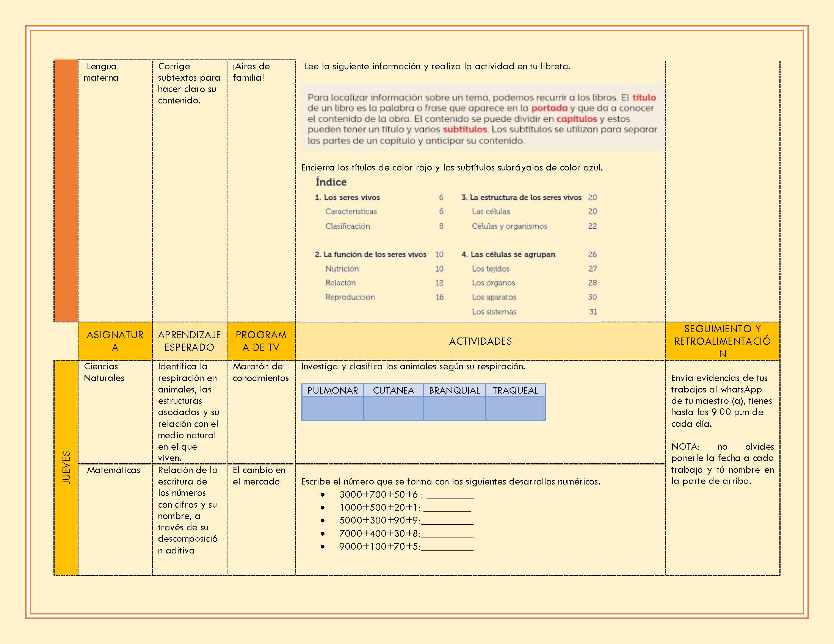Click the 'Envía evidencias de tus trabajos' note
The height and width of the screenshot is (644, 834).
(x=721, y=400)
